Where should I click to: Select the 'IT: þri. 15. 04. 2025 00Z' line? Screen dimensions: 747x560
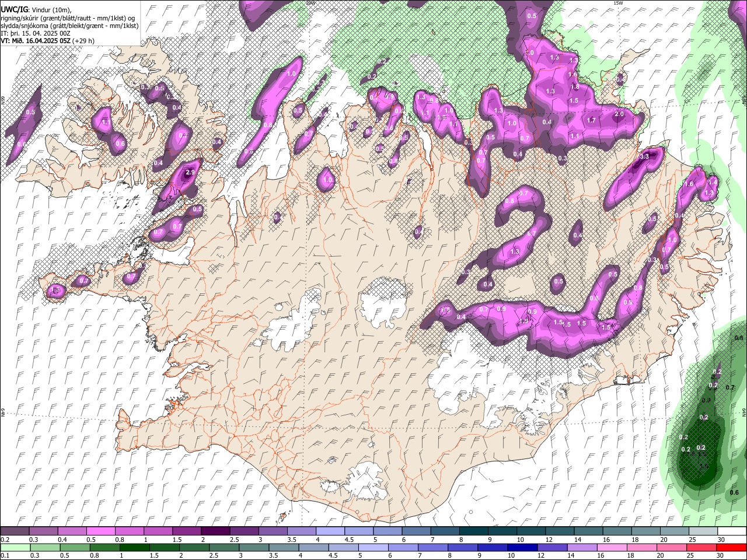(36, 33)
